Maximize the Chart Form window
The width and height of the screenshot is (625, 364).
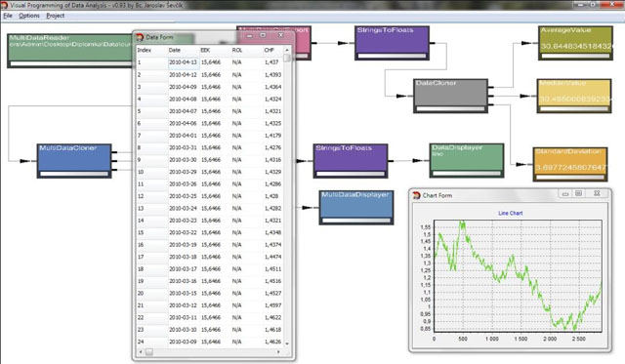click(x=579, y=193)
